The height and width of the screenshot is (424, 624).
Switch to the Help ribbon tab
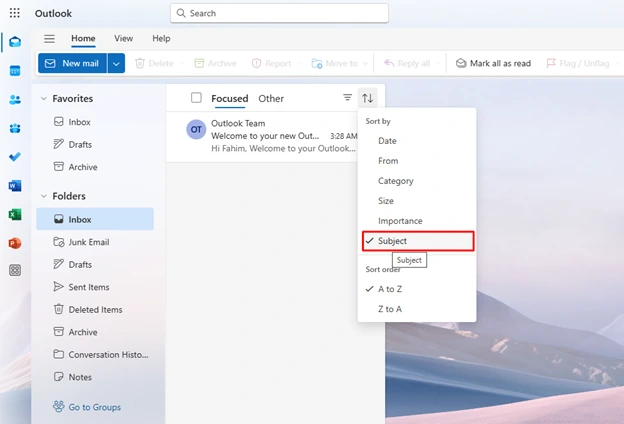(161, 39)
